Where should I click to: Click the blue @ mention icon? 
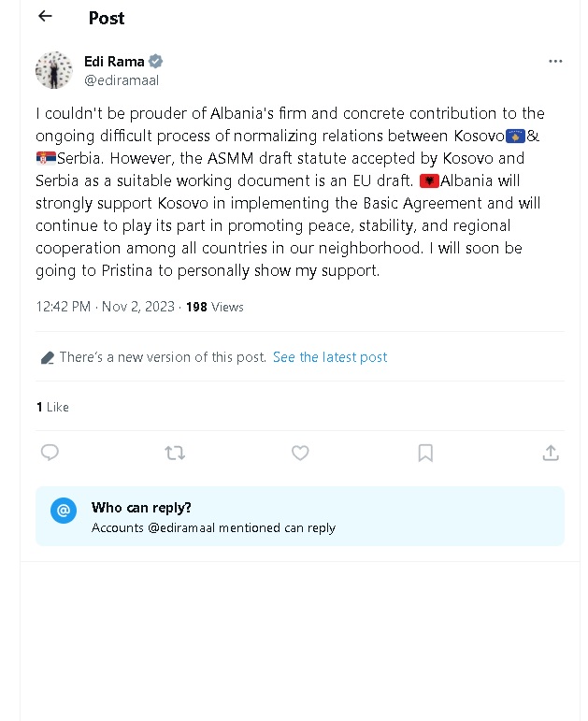[64, 510]
